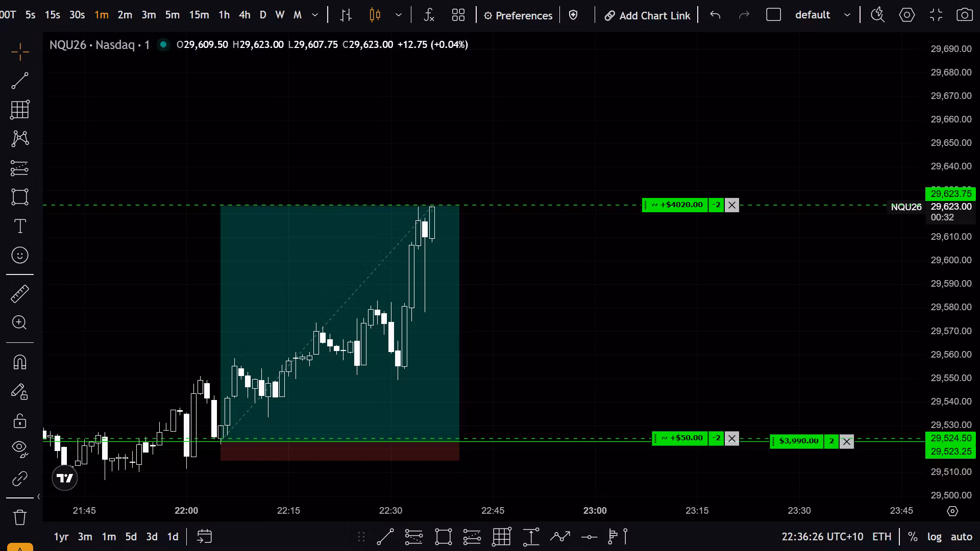Open the layout selection square icon
Viewport: 980px width, 551px height.
coord(774,15)
